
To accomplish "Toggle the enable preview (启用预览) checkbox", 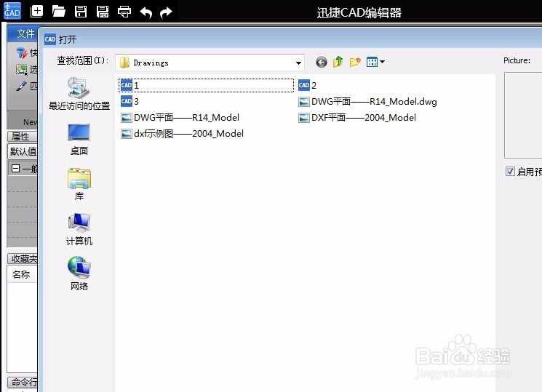I will (x=510, y=171).
